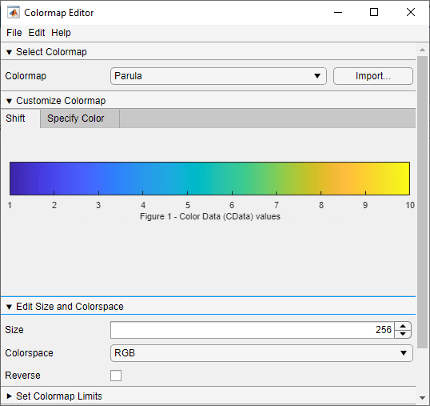This screenshot has width=430, height=406.
Task: Click the scrollbar down arrow
Action: [x=422, y=398]
